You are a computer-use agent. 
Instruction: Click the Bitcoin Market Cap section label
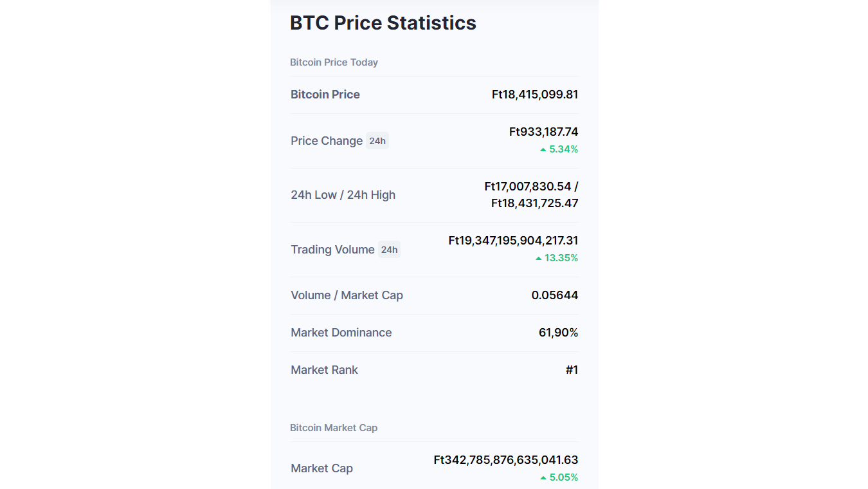click(x=334, y=428)
